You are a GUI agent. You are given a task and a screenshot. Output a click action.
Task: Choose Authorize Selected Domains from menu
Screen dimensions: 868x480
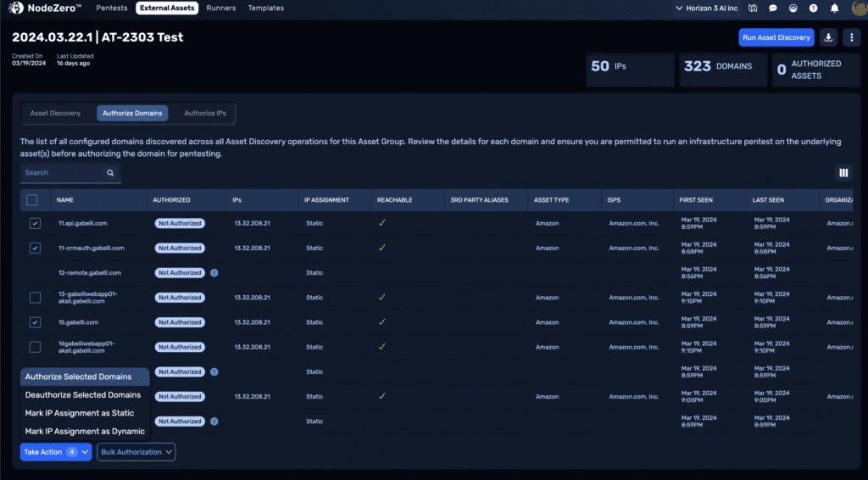click(x=79, y=377)
